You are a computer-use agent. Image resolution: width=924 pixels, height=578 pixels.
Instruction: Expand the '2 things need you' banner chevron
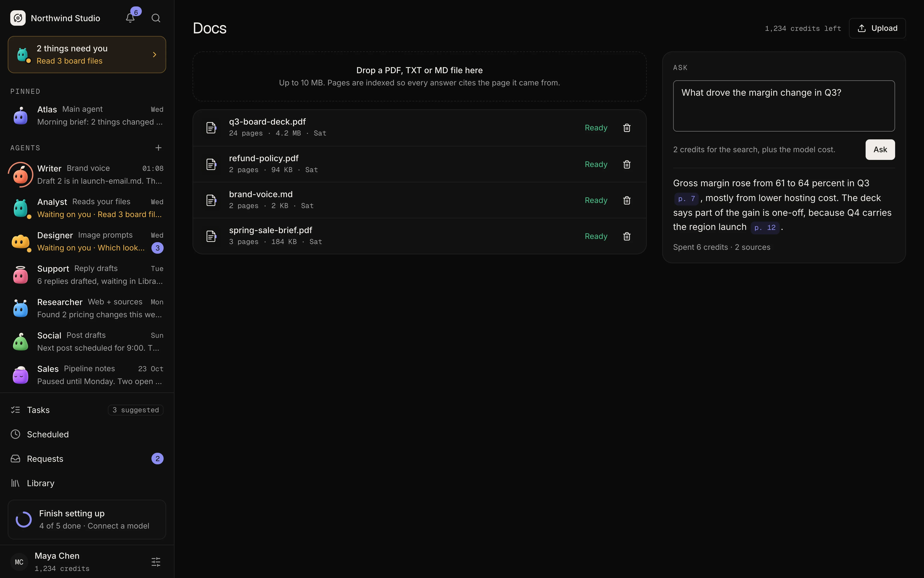coord(155,55)
